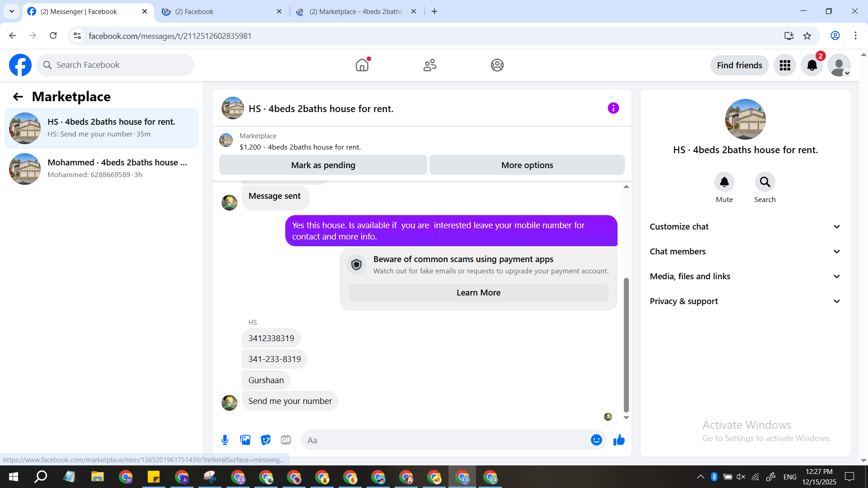Open the tab search dropdown

12,11
